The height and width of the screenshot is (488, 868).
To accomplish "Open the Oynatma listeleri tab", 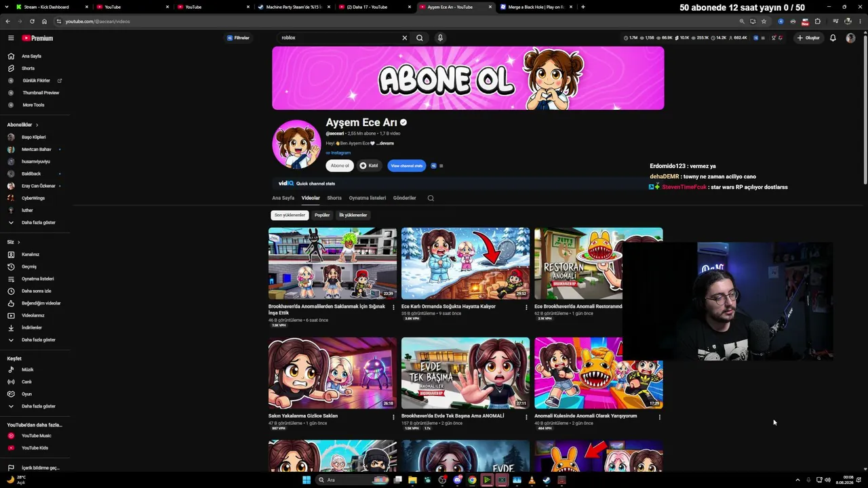I will (368, 198).
